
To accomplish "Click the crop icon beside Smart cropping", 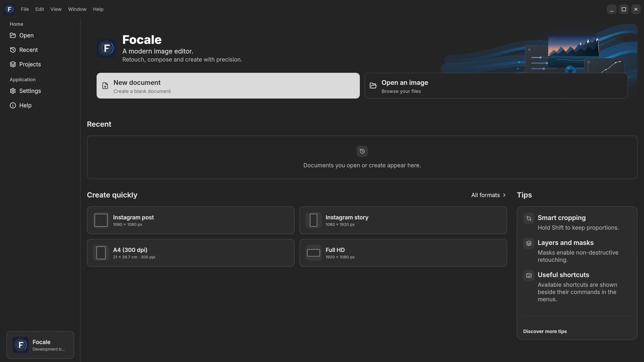I will point(529,218).
